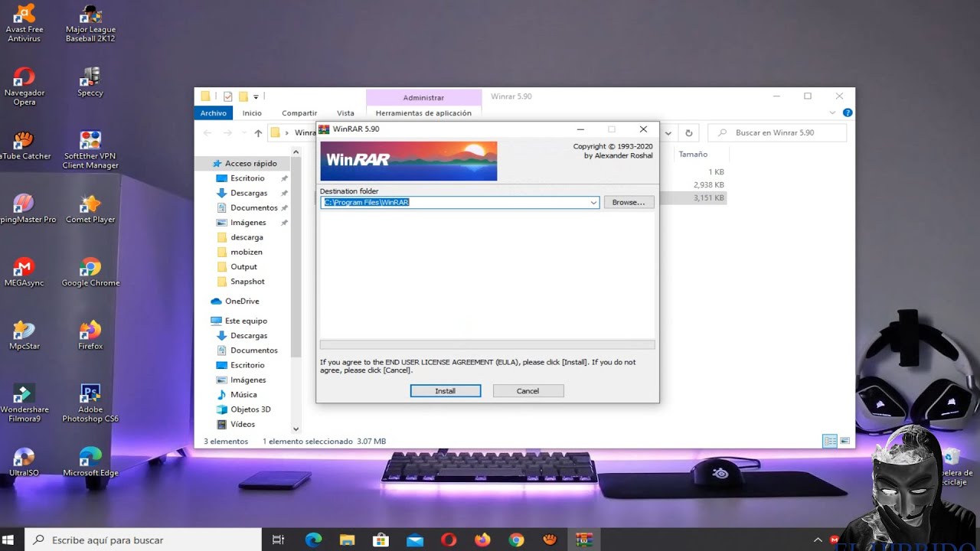Open Speccy desktop shortcut
980x551 pixels.
pyautogui.click(x=90, y=82)
